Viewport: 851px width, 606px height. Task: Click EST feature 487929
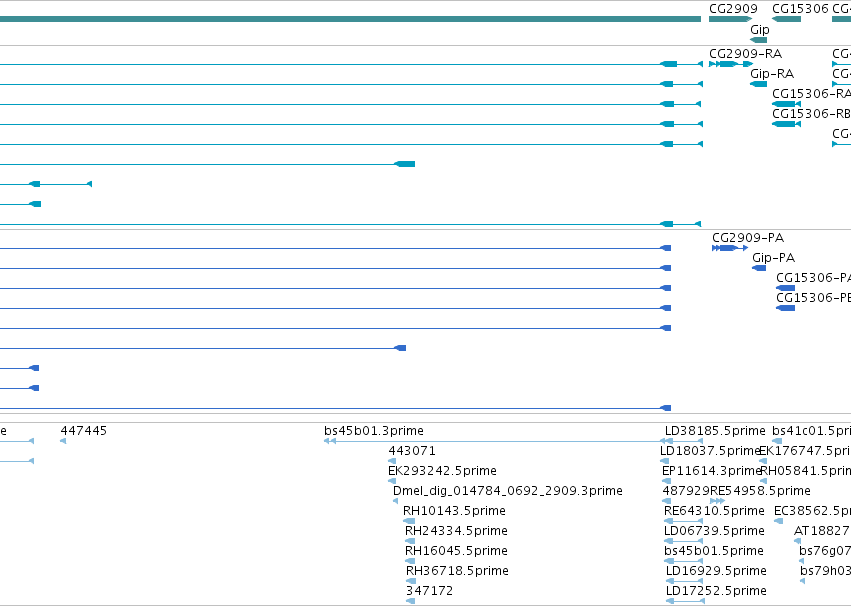click(686, 491)
